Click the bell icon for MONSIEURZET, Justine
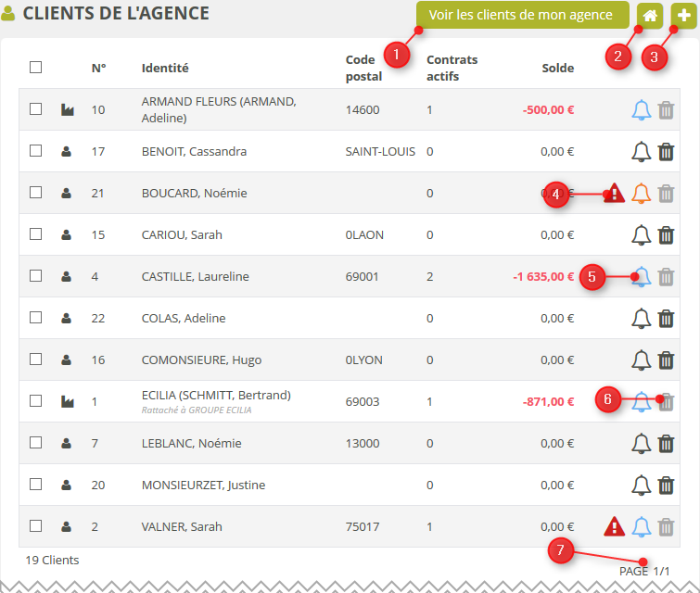The image size is (700, 593). click(641, 486)
